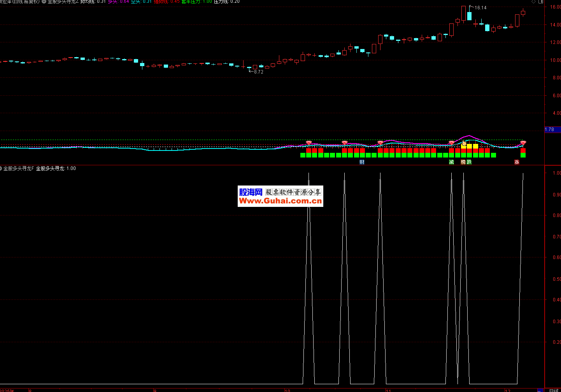
Task: Click the 金股多头寻龙2 indicator name
Action: pos(63,2)
